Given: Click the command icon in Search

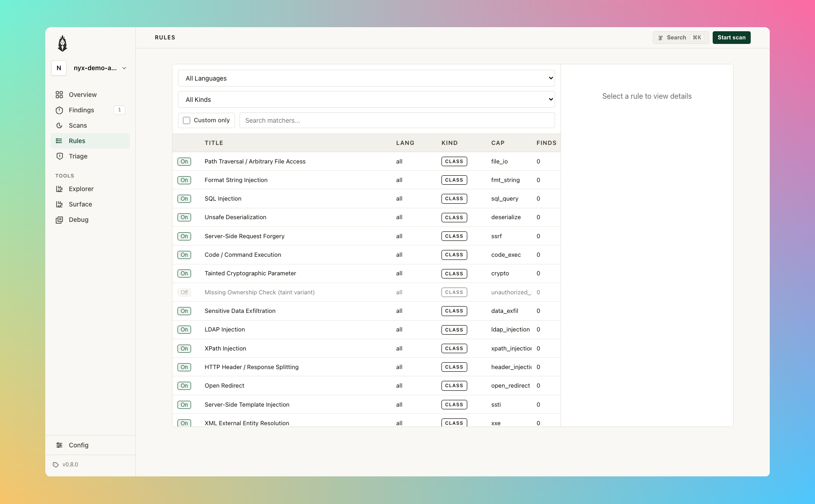Looking at the screenshot, I should (x=661, y=38).
